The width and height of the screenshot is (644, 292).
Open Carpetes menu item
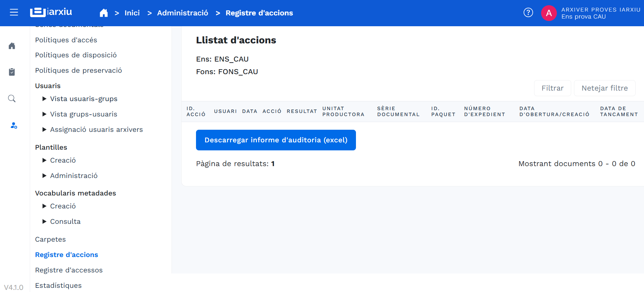tap(50, 239)
